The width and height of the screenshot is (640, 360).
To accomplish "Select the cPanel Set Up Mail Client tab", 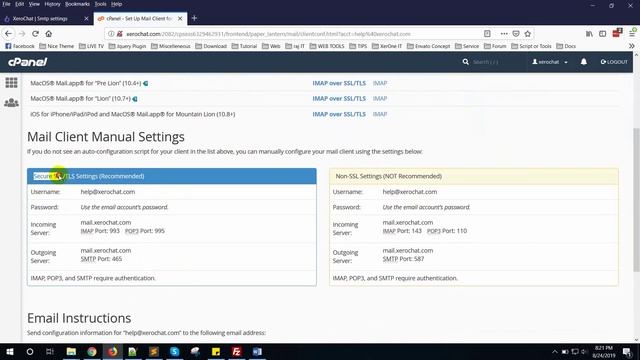I will coord(139,18).
